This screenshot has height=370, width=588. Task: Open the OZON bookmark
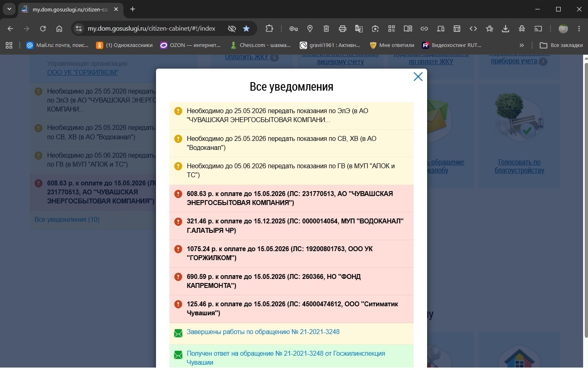pyautogui.click(x=190, y=45)
